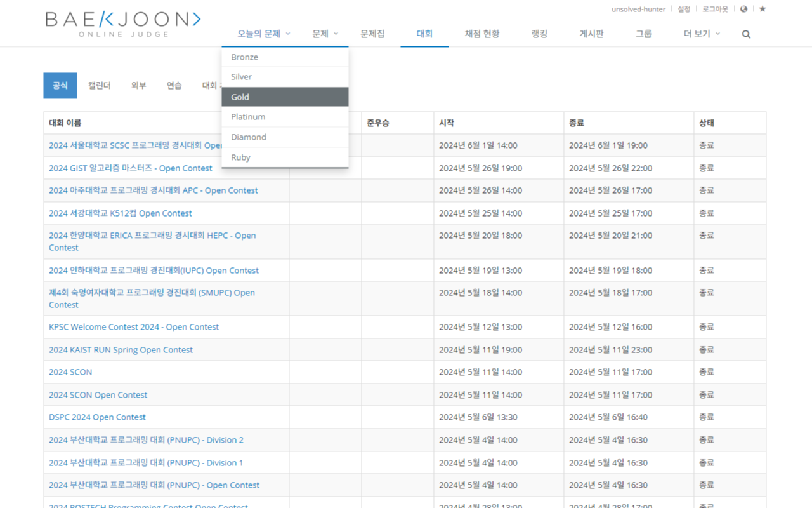812x508 pixels.
Task: Open the 2024 SCON contest link
Action: (70, 372)
